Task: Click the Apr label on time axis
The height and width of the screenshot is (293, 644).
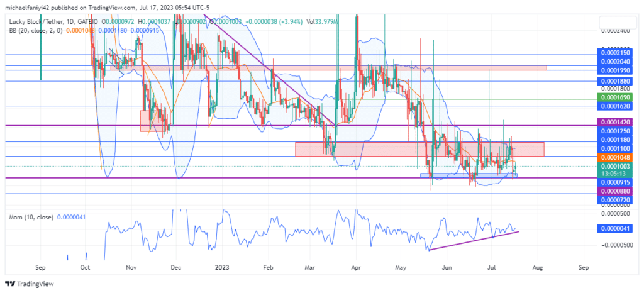Action: [x=356, y=267]
